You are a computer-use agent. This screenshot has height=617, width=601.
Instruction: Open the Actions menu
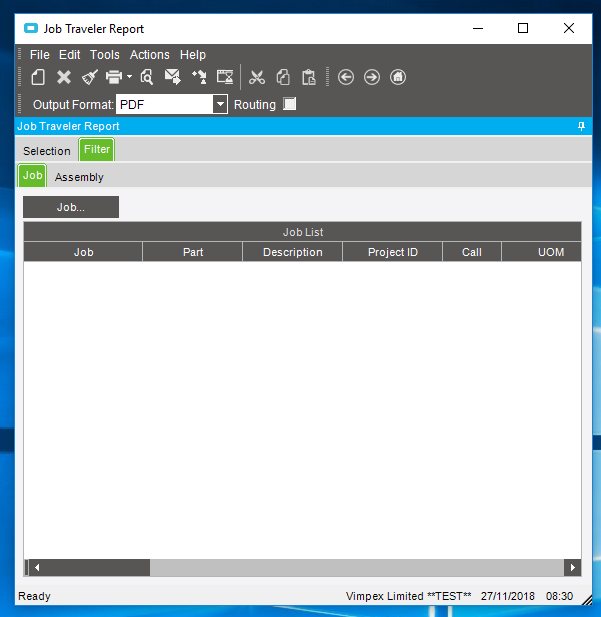point(150,55)
